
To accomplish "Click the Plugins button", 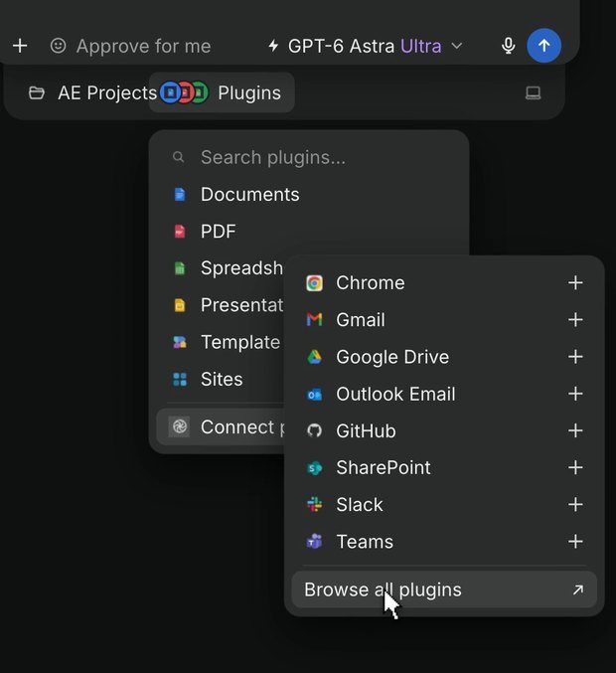I will [x=222, y=92].
